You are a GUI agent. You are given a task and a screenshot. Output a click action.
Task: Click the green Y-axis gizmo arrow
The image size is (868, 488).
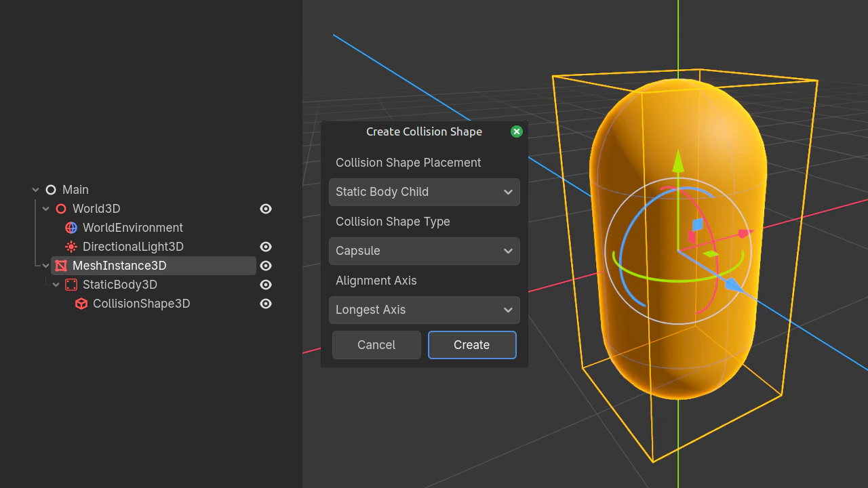tap(677, 161)
